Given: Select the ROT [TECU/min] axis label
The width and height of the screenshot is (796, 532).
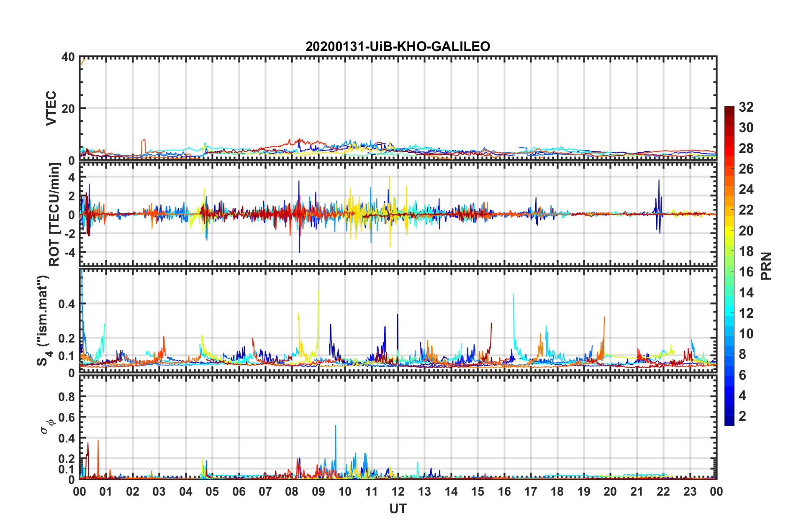Looking at the screenshot, I should (54, 215).
